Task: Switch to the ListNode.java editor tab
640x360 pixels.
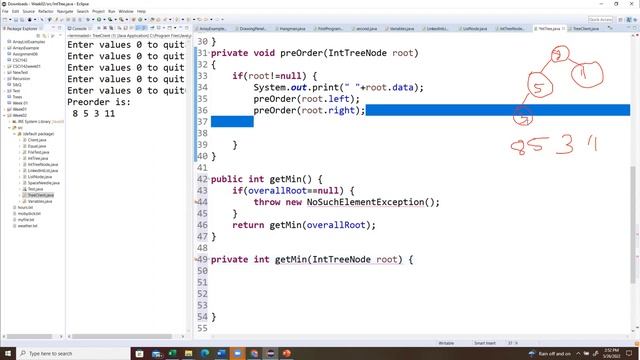Action: pos(475,29)
